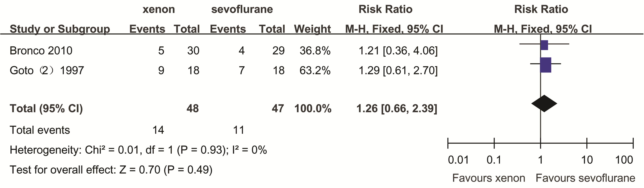Click the blue square marker for Goto 1997
This screenshot has width=644, height=188.
point(546,65)
